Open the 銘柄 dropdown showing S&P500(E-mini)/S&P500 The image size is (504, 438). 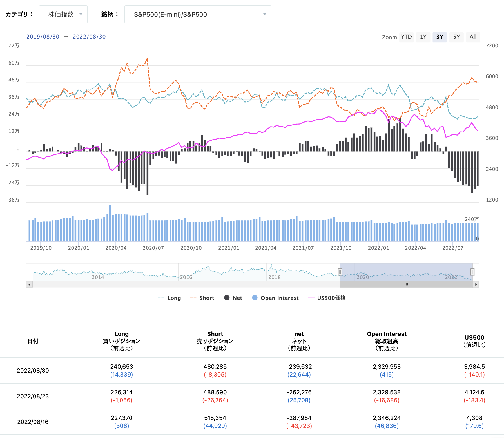point(198,14)
